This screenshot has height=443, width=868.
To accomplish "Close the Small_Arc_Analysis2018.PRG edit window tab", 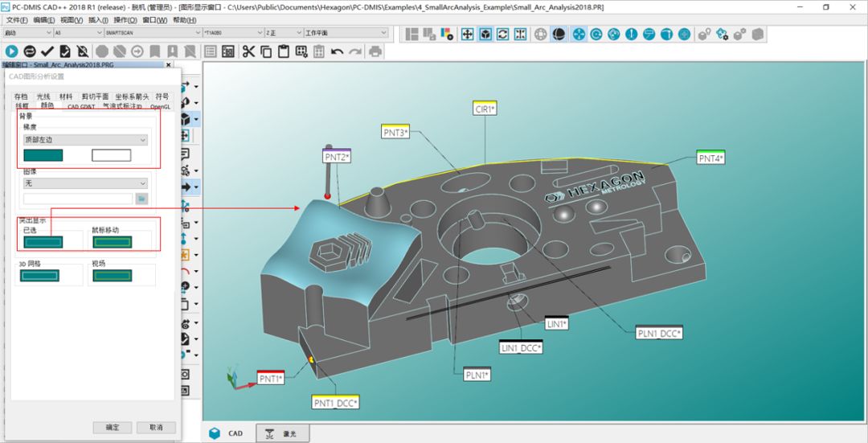I will click(169, 65).
